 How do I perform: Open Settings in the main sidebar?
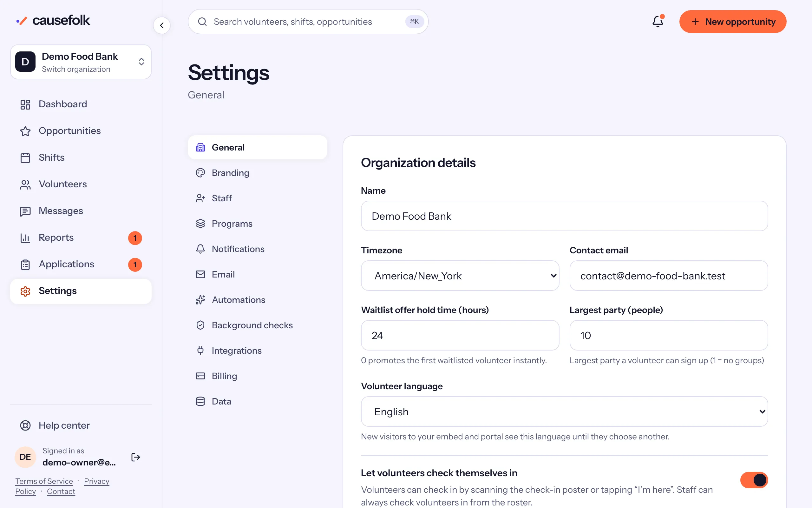click(81, 291)
